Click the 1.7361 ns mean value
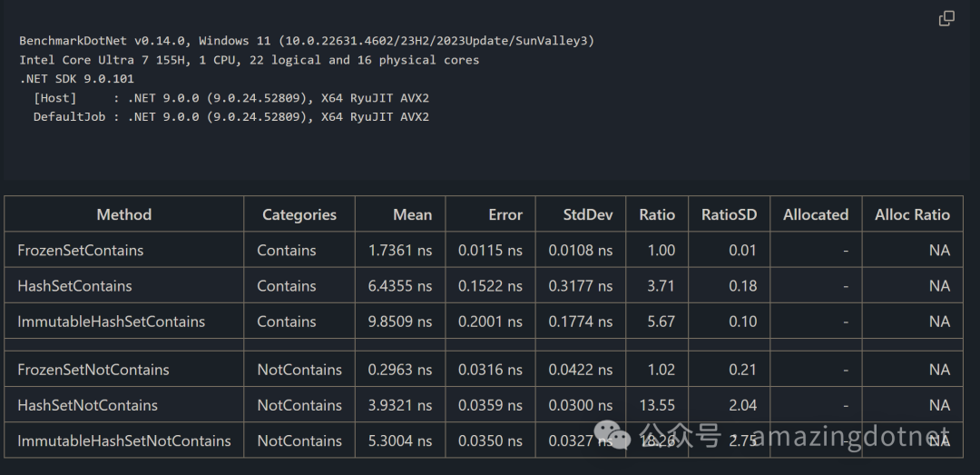This screenshot has width=980, height=475. 400,250
